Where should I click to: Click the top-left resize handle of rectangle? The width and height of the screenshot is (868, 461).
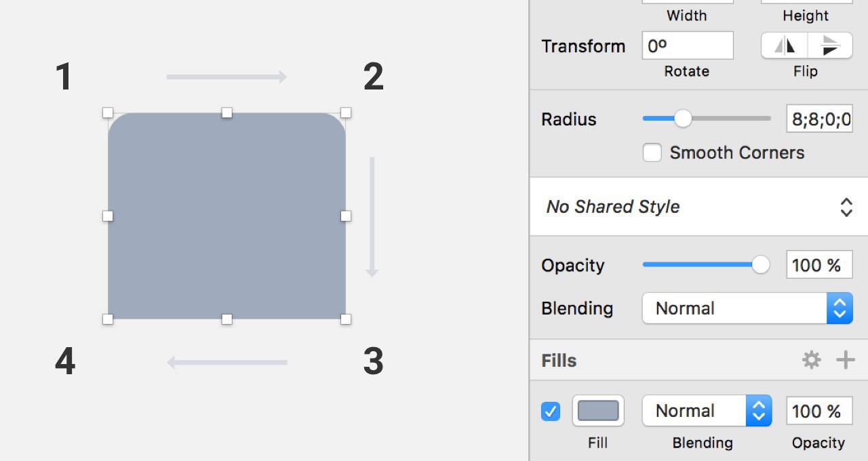pyautogui.click(x=108, y=113)
